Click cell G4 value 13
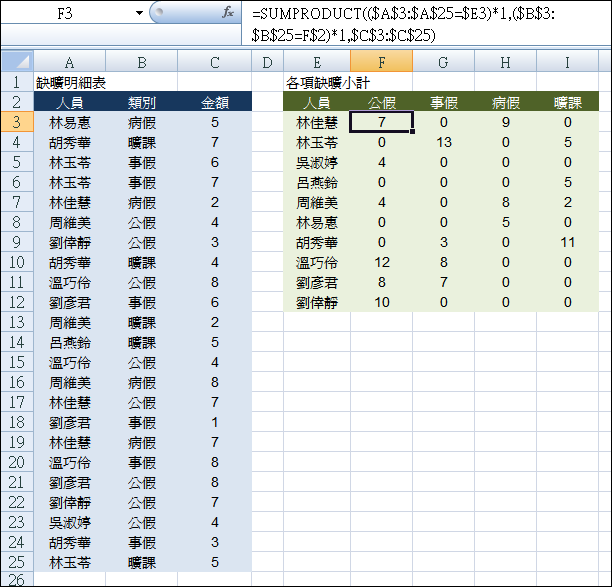The image size is (612, 587). tap(443, 142)
